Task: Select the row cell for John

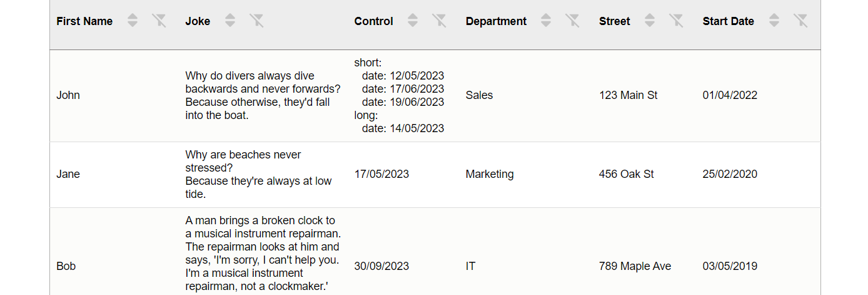Action: pyautogui.click(x=68, y=95)
